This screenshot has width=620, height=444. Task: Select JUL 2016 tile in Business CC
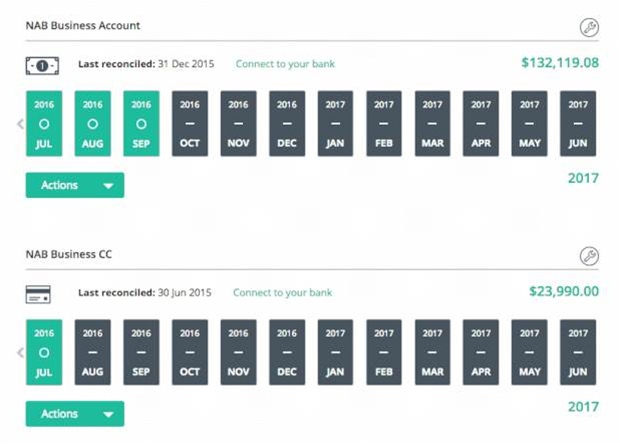[x=44, y=352]
